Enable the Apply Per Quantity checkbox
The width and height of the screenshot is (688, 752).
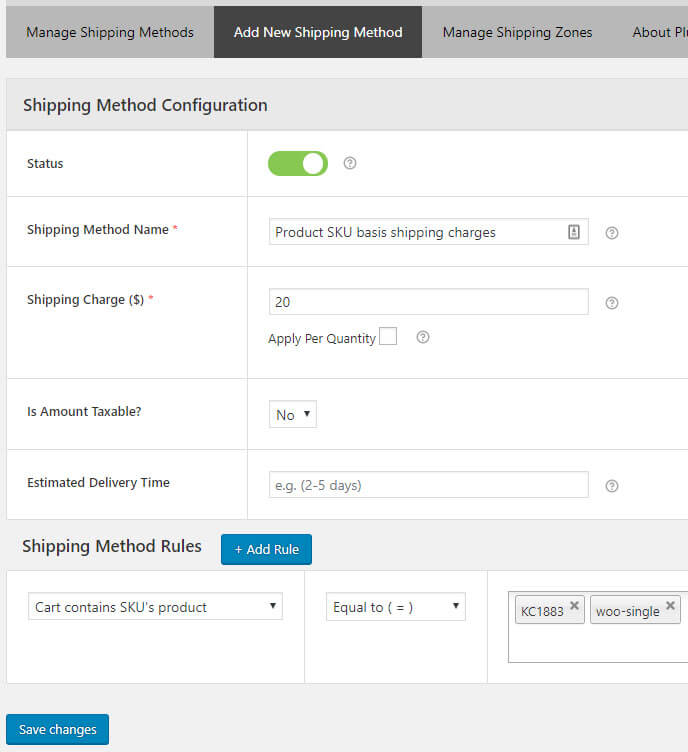pyautogui.click(x=388, y=337)
